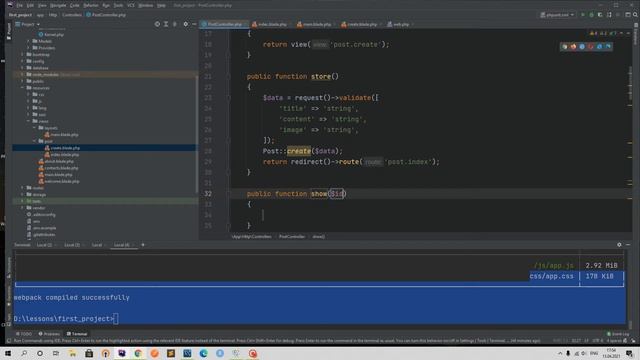This screenshot has width=640, height=360.
Task: Locate the open file in Project tree
Action: [x=157, y=24]
